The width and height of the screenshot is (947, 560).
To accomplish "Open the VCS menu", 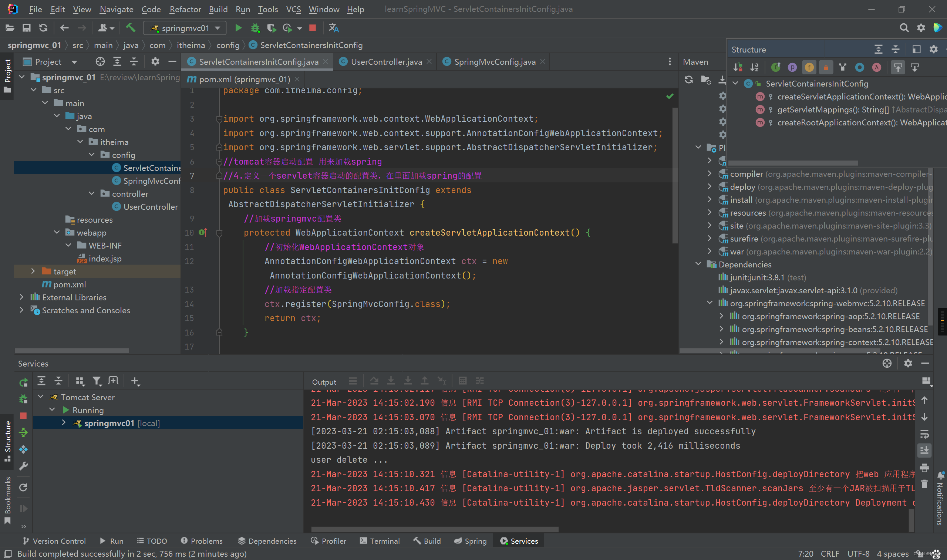I will coord(293,9).
